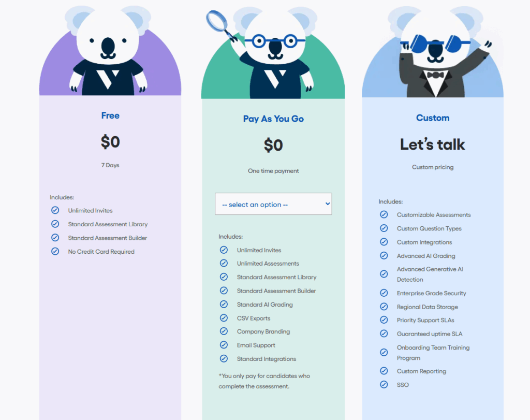Click the Company Branding text

[x=263, y=332]
